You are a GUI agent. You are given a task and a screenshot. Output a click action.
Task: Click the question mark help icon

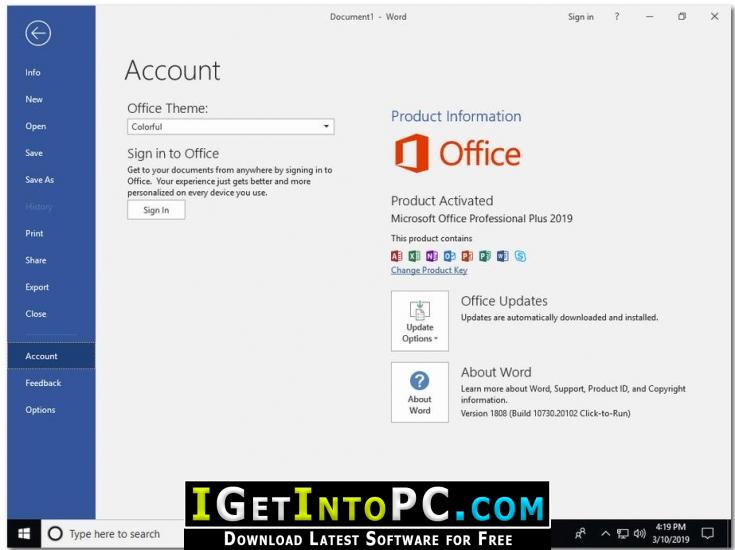[617, 16]
